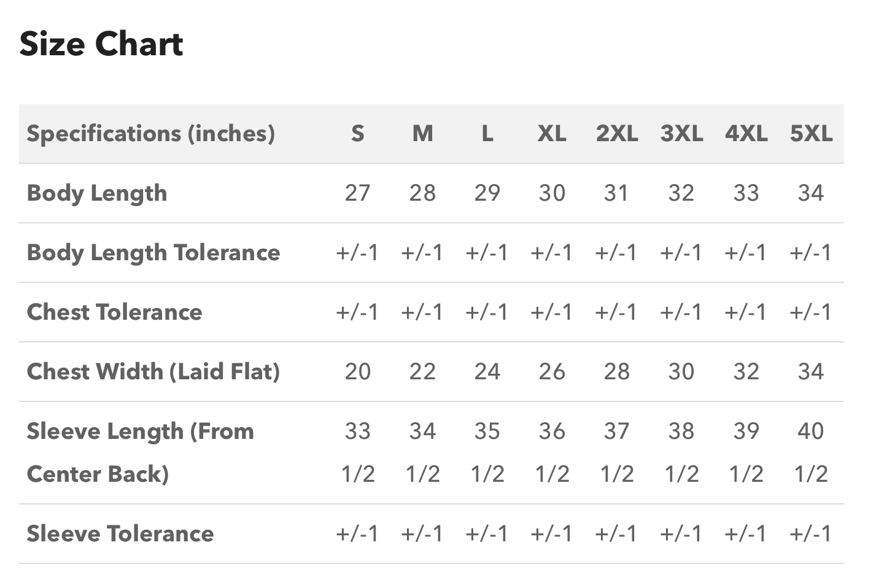Select the Specifications (inches) column header
Viewport: 879px width, 588px height.
pyautogui.click(x=150, y=133)
